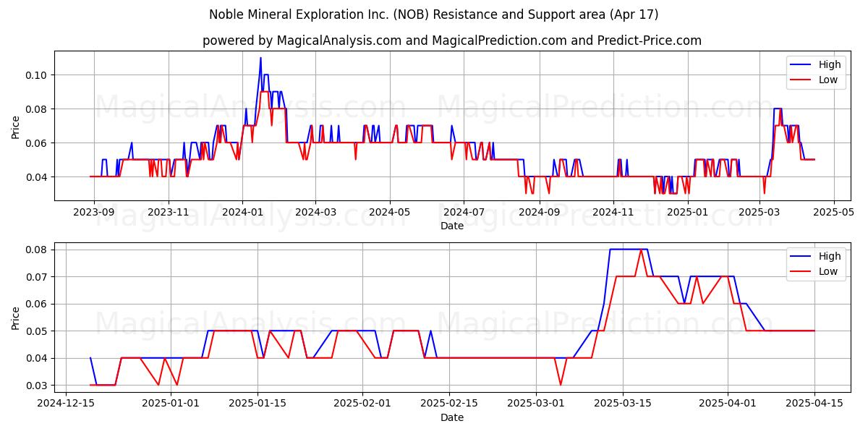The width and height of the screenshot is (868, 434).
Task: Click the 'High' legend label in the top chart
Action: click(x=830, y=64)
